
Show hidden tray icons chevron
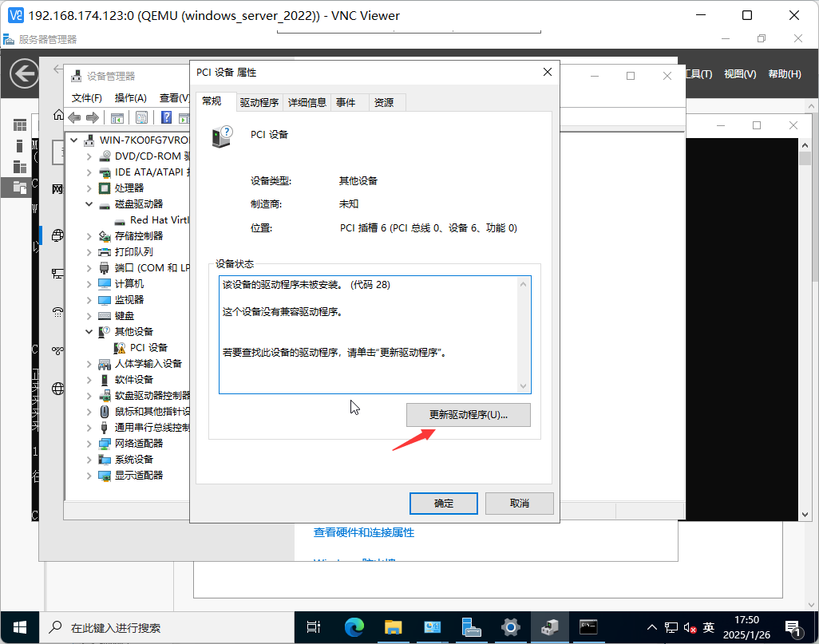click(x=652, y=627)
